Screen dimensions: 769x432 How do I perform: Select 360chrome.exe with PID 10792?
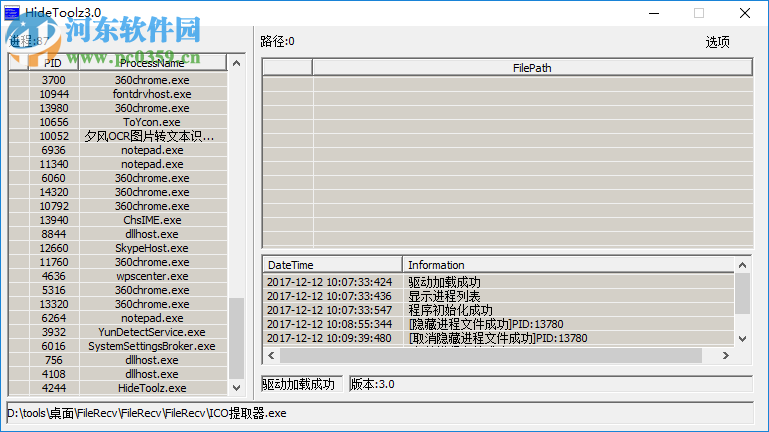point(118,206)
